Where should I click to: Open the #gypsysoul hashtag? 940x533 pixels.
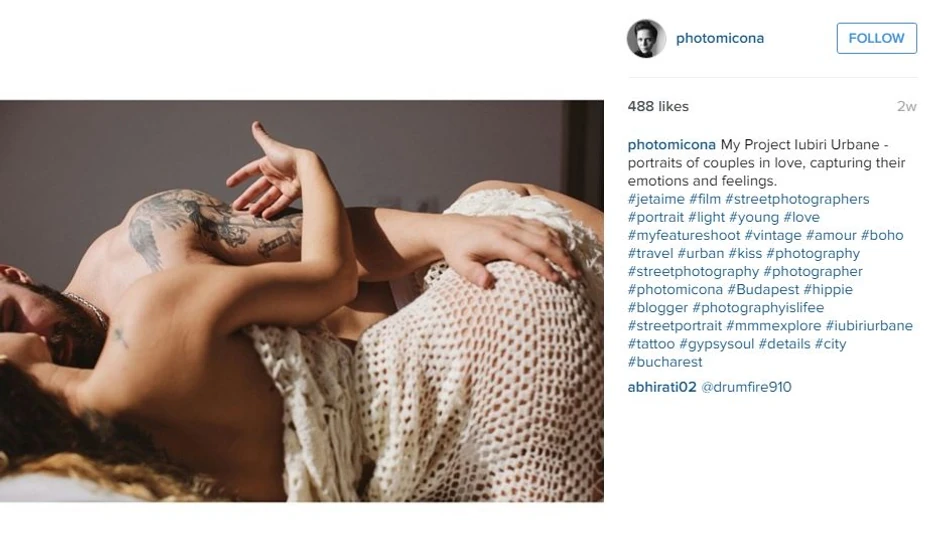tap(716, 344)
